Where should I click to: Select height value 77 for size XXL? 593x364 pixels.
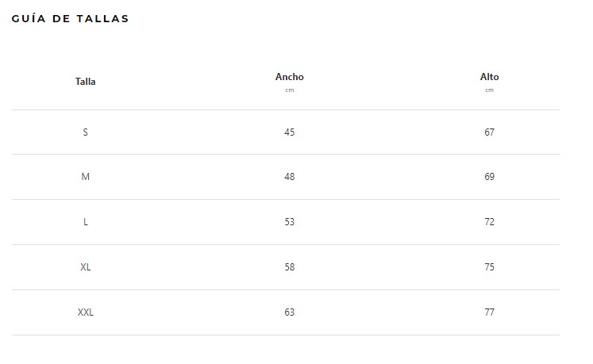489,312
